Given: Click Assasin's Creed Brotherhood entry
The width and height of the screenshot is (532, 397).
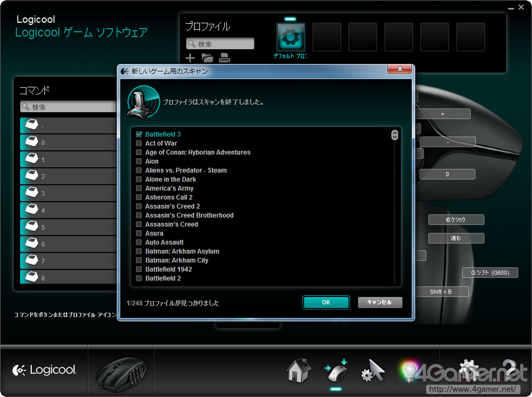Looking at the screenshot, I should coord(189,215).
